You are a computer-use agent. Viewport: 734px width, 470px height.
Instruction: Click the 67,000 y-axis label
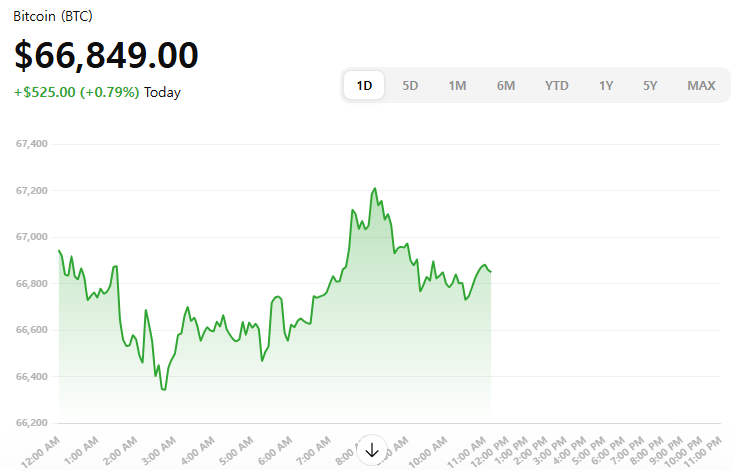coord(32,237)
